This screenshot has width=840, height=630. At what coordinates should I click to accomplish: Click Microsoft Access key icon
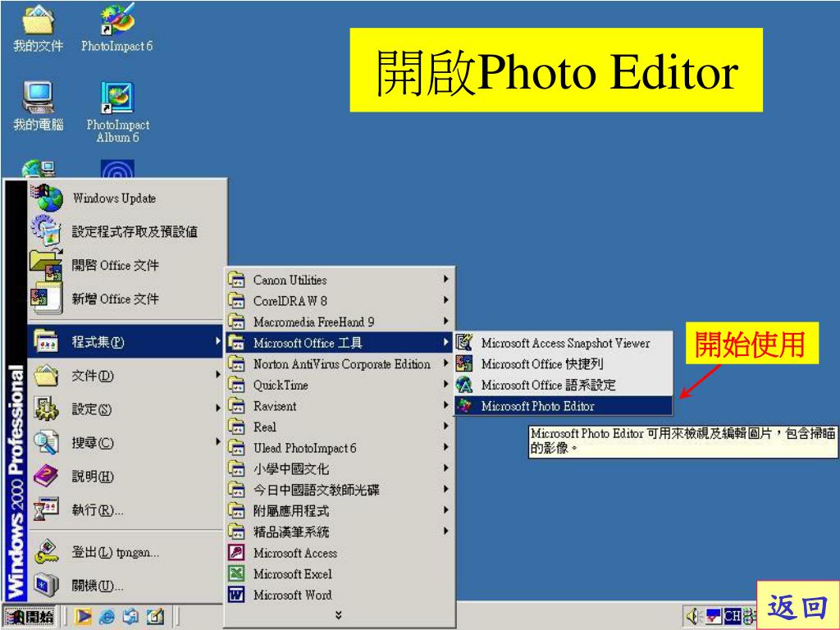236,552
